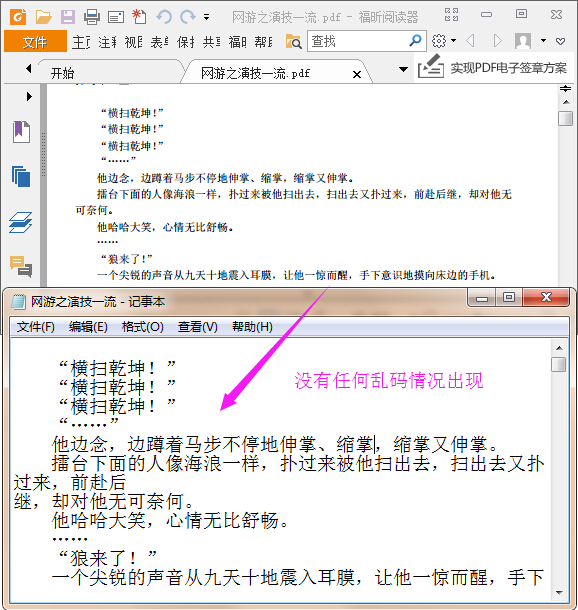This screenshot has width=578, height=610.
Task: Open a file with the folder icon
Action: [43, 17]
